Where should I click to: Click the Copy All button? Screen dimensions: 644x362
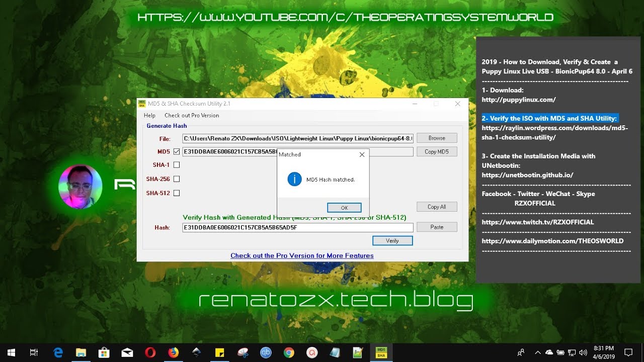point(437,207)
